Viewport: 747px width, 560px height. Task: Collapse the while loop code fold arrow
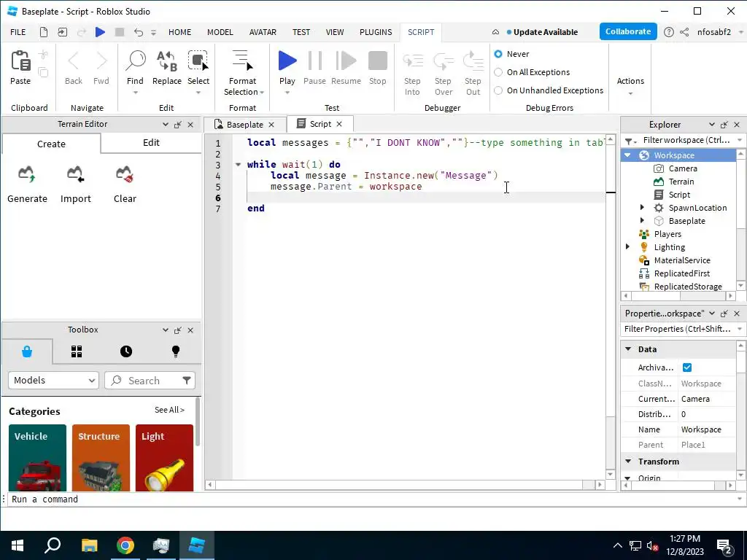pyautogui.click(x=238, y=164)
